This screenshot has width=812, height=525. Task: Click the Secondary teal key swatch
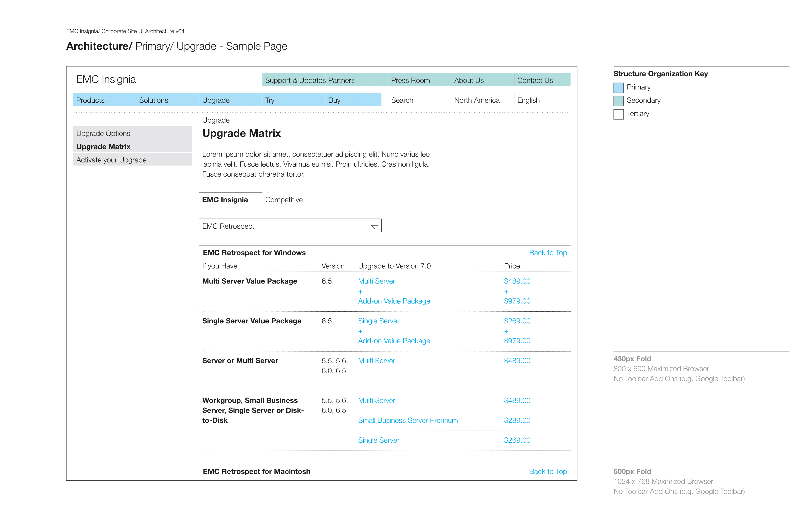click(618, 101)
